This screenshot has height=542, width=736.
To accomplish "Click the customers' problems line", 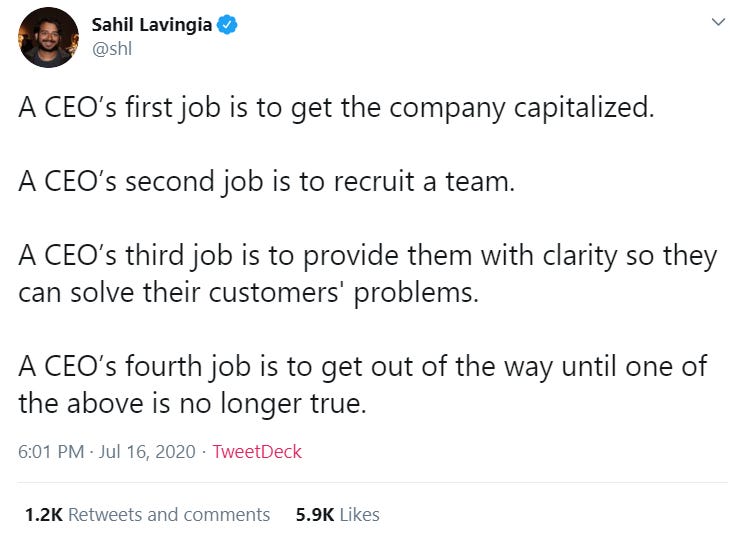I will pos(248,294).
